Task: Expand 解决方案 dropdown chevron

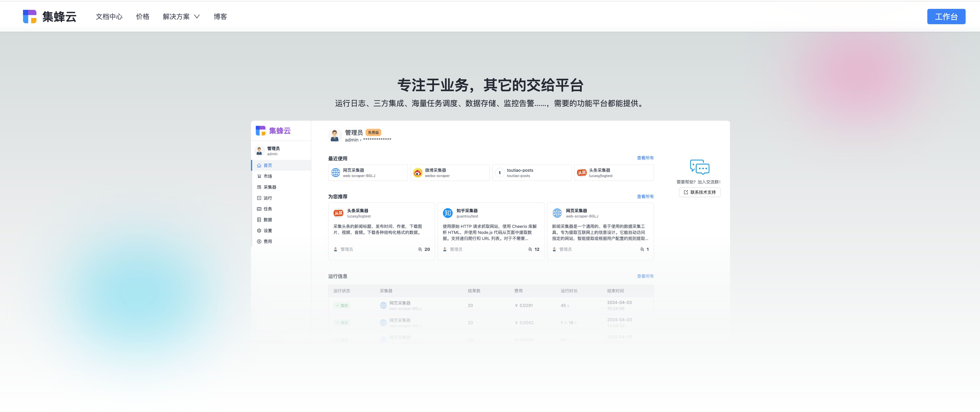Action: pyautogui.click(x=197, y=17)
